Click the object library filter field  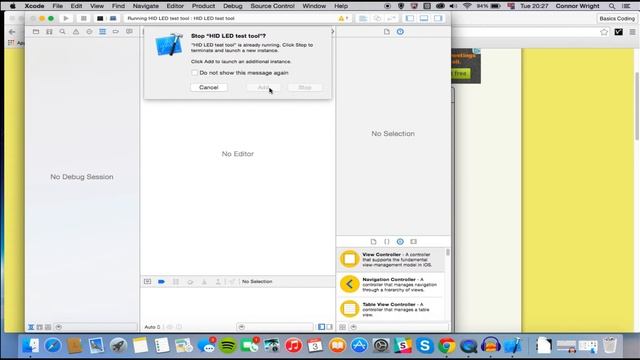coord(399,327)
